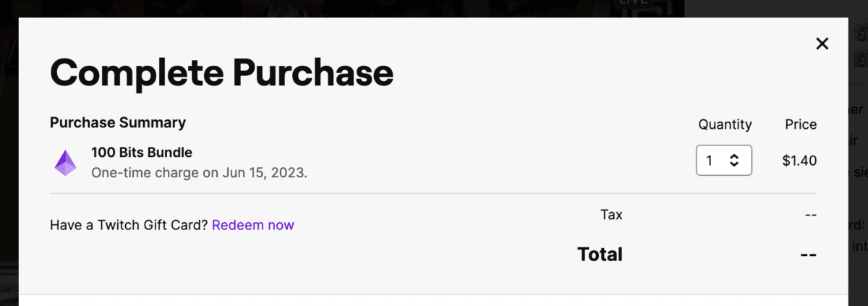Click the $1.40 price amount

tap(799, 161)
